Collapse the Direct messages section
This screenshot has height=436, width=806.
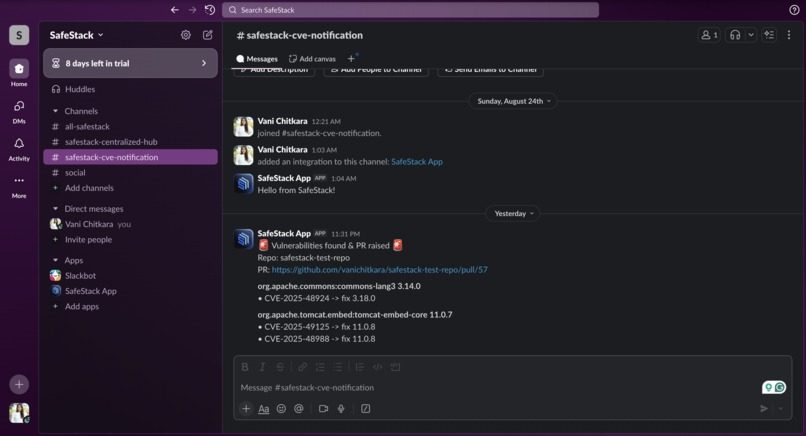tap(56, 209)
